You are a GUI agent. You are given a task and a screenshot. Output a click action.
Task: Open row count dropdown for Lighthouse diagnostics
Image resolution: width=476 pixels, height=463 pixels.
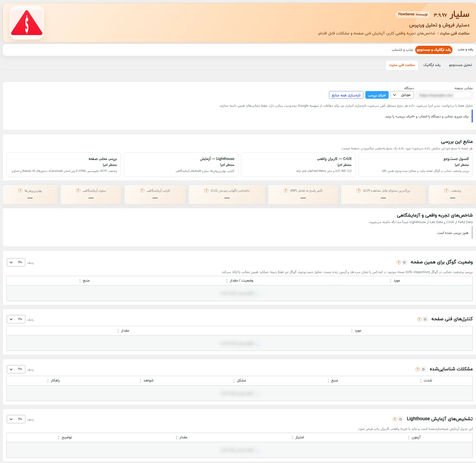(16, 419)
